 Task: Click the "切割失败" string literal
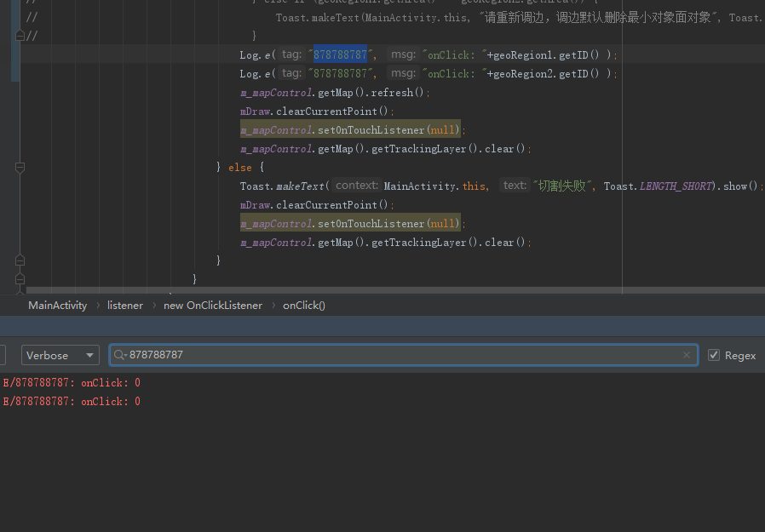(x=562, y=186)
